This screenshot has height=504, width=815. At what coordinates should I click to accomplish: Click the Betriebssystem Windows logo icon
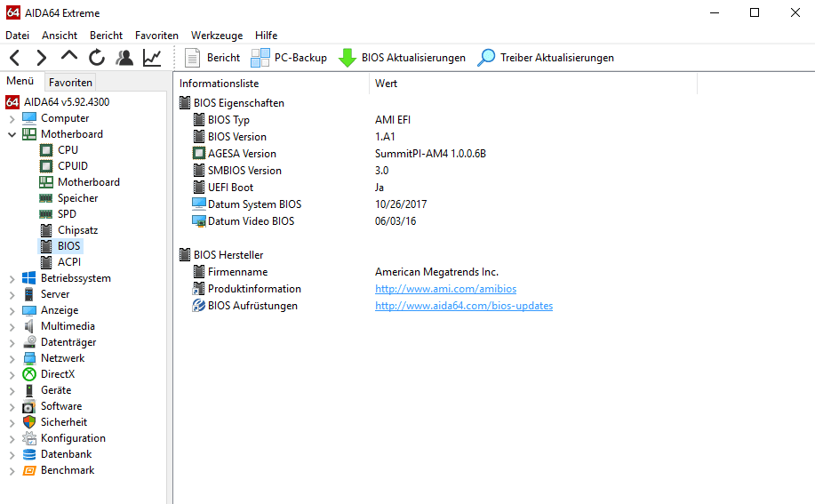(x=29, y=278)
